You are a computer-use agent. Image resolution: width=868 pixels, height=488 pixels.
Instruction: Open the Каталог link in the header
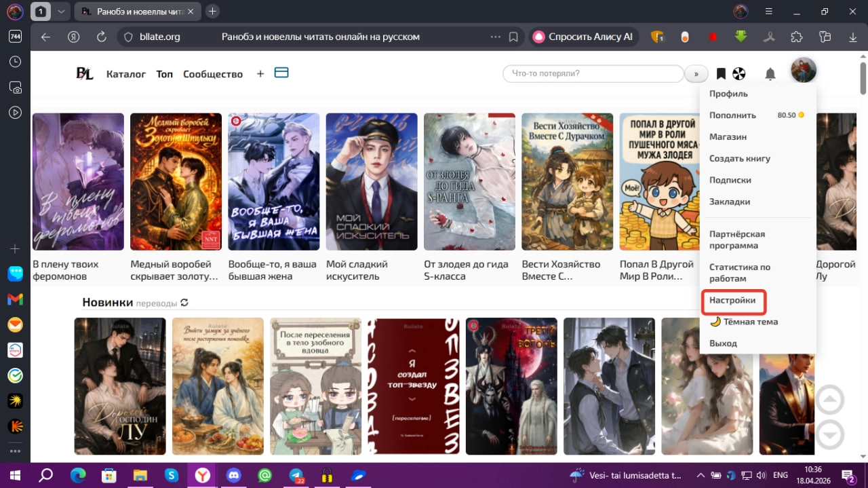[126, 74]
